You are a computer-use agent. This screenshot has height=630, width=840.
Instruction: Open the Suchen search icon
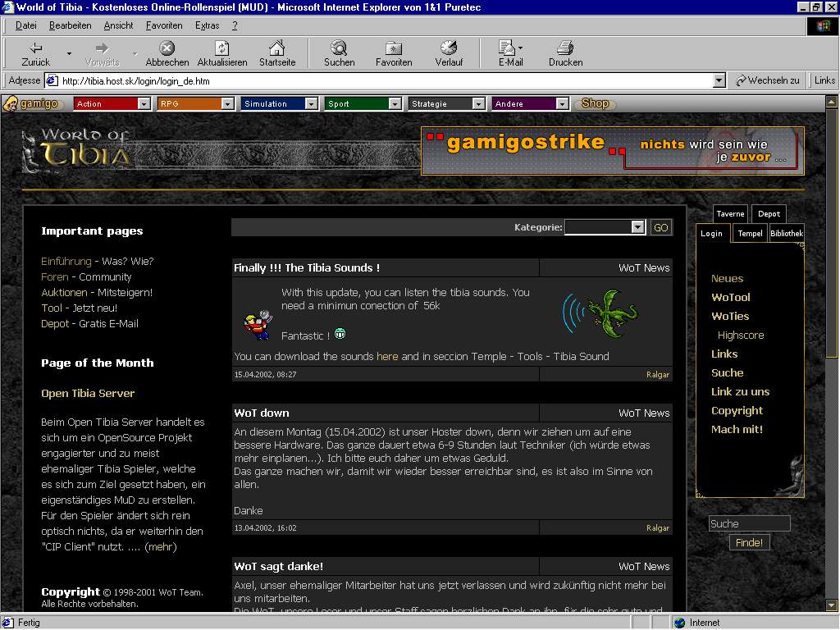339,48
